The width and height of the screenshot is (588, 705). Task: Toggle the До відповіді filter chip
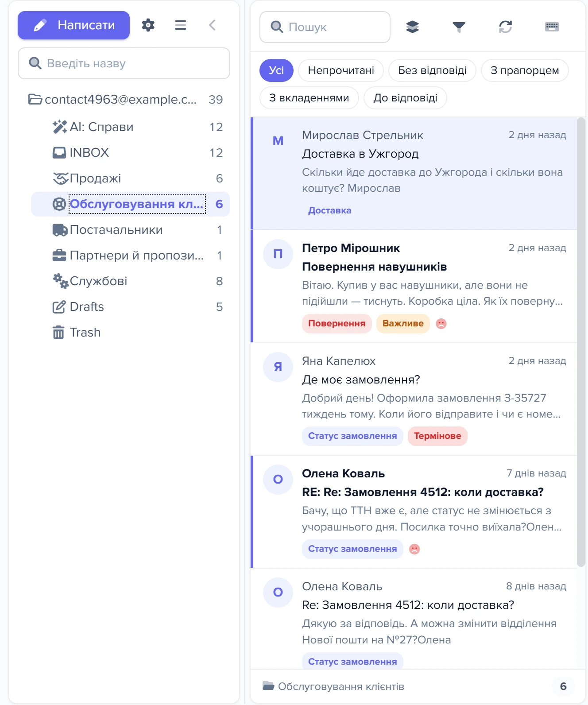point(405,98)
